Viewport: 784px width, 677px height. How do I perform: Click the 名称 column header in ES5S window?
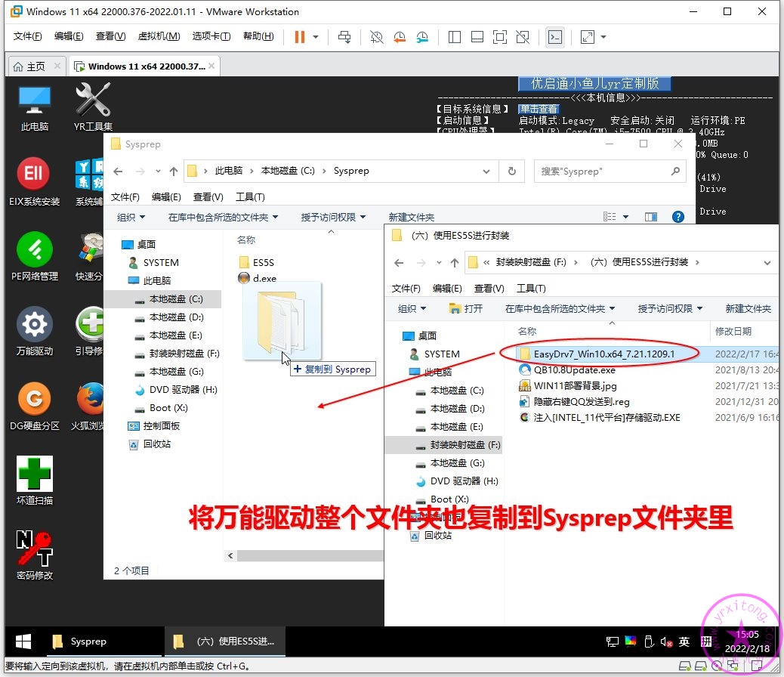(x=527, y=331)
